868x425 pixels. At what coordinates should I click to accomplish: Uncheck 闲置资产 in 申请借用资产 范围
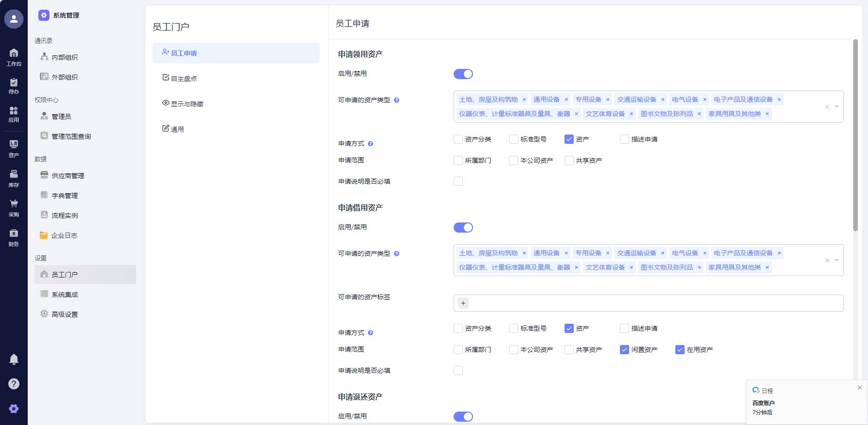625,350
